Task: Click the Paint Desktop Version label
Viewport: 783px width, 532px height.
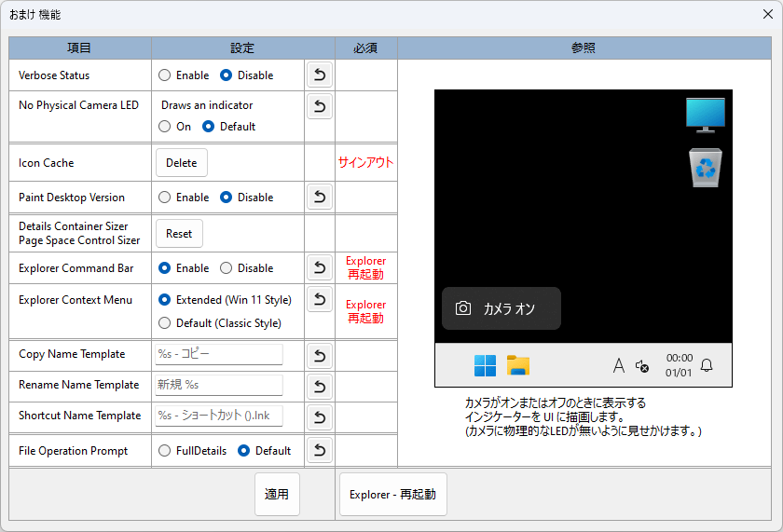Action: (72, 198)
